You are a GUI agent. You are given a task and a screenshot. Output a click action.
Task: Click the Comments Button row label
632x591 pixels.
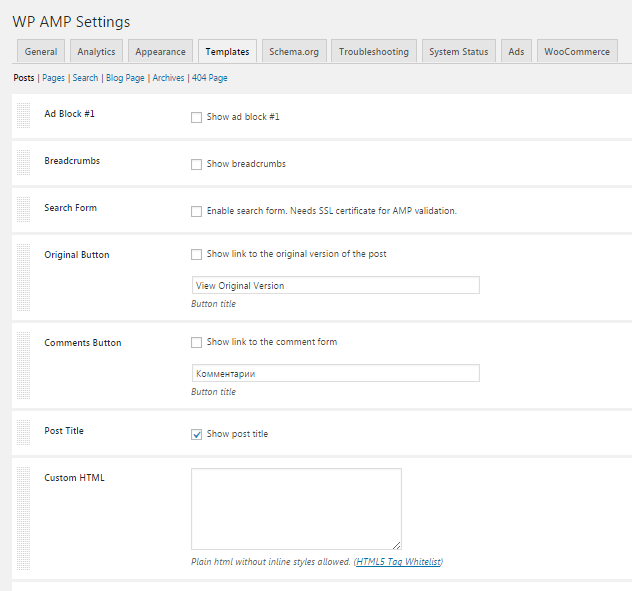click(x=83, y=343)
